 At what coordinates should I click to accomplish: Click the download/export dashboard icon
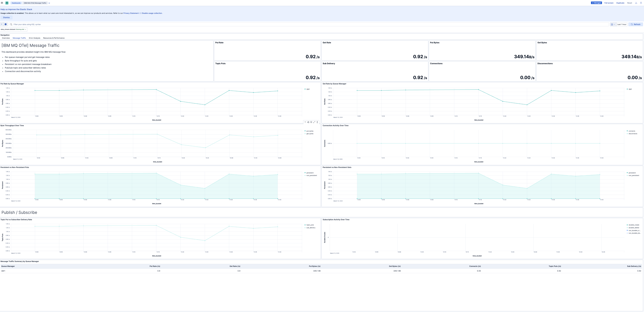point(636,3)
